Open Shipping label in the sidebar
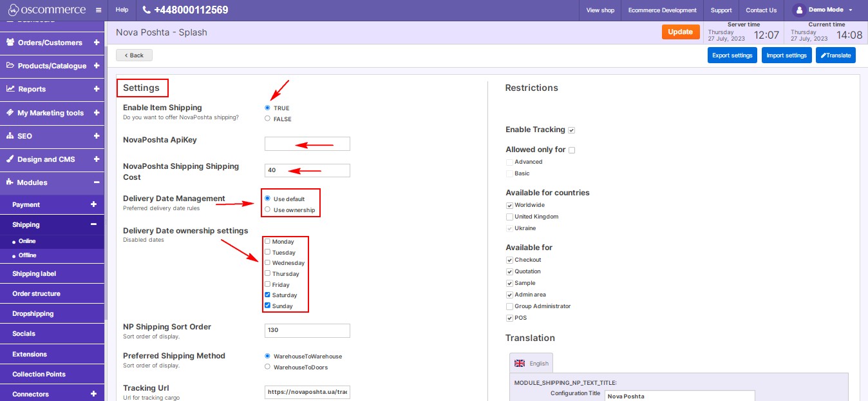 point(34,273)
